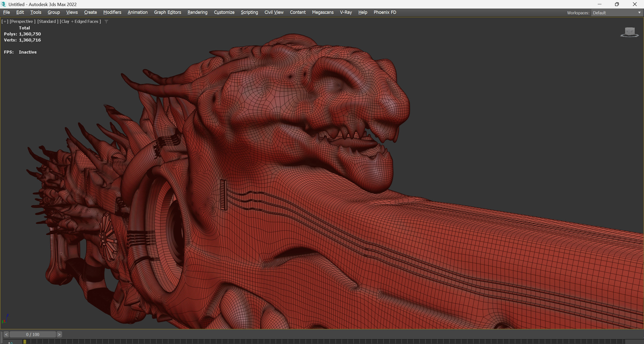
Task: Open the Civil View menu
Action: pos(274,12)
